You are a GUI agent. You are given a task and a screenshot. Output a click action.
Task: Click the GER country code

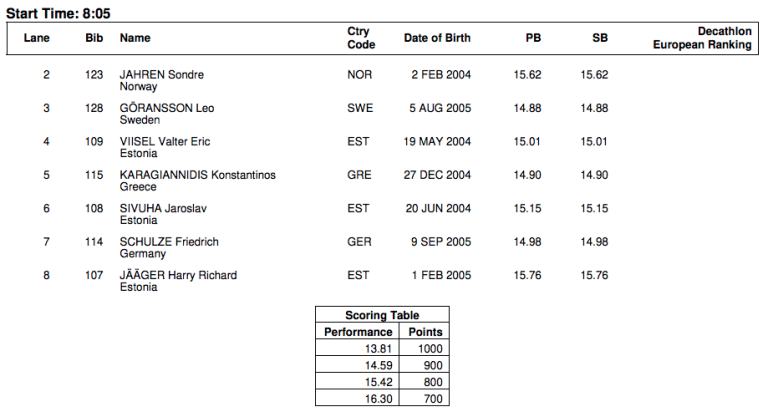pos(359,242)
